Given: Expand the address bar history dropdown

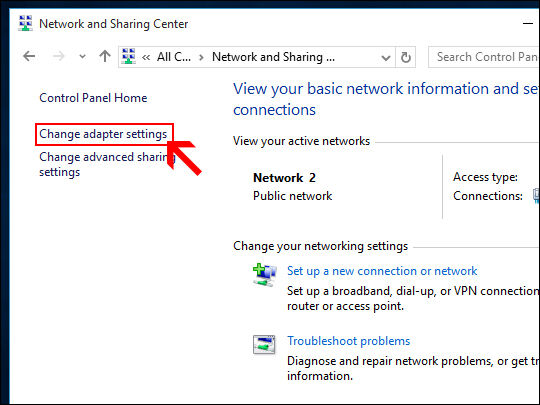Looking at the screenshot, I should (386, 58).
